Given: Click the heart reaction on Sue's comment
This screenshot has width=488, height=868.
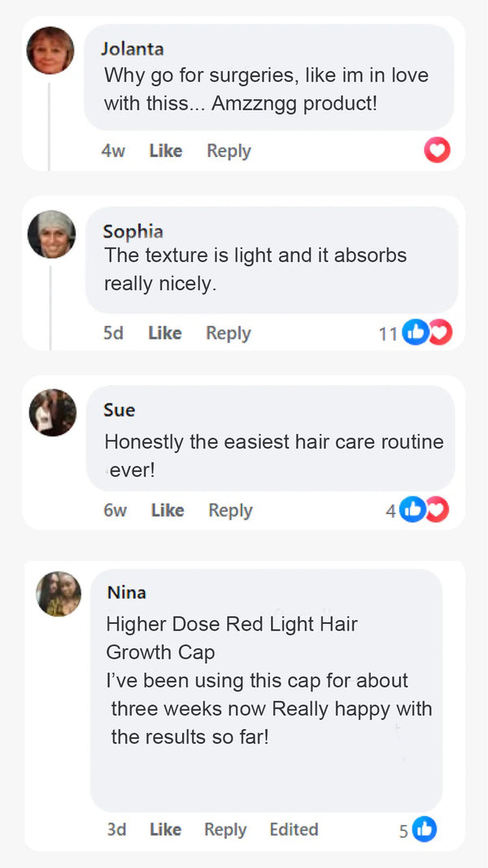Looking at the screenshot, I should [x=438, y=510].
